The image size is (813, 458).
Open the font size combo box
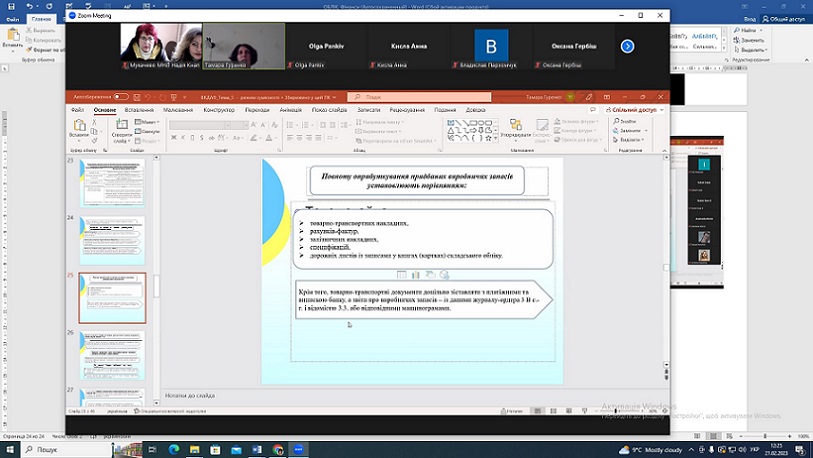coord(240,125)
